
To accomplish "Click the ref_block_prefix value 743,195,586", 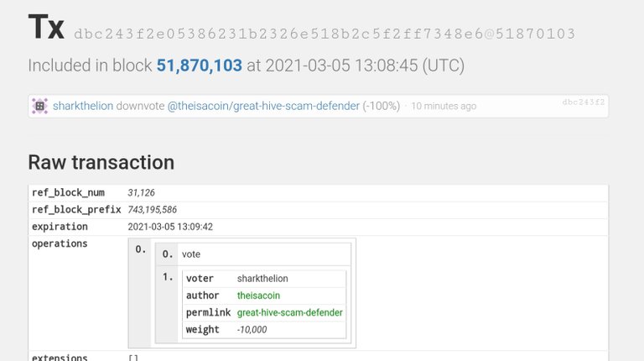I will 152,210.
